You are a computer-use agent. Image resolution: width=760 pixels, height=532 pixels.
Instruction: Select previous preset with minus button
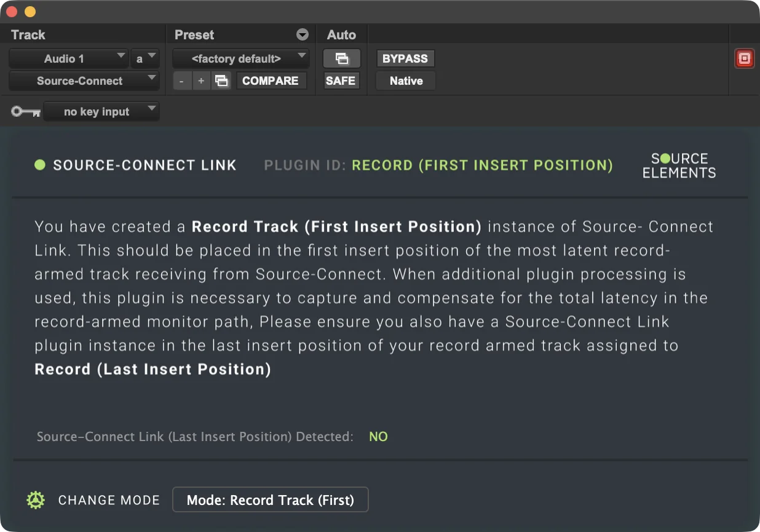pyautogui.click(x=181, y=81)
